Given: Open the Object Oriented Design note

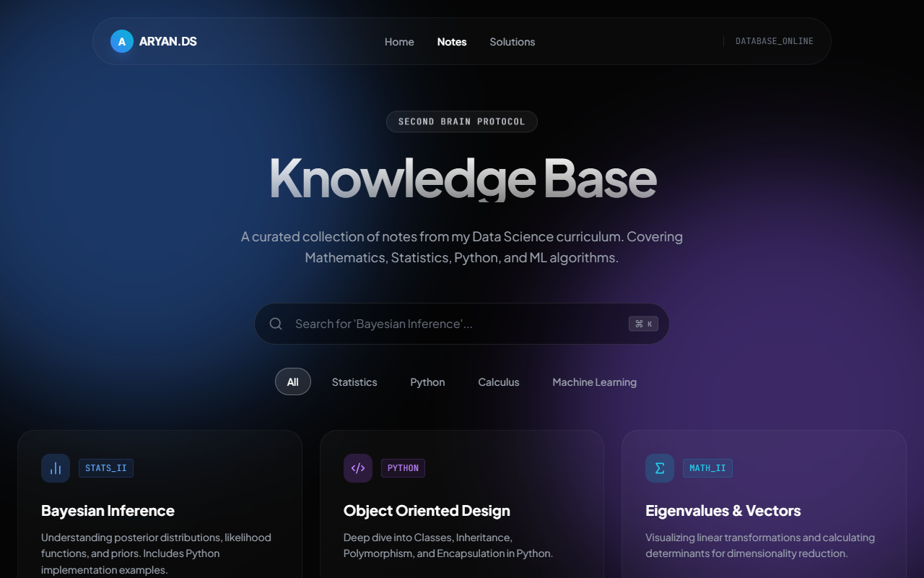Looking at the screenshot, I should pyautogui.click(x=427, y=511).
